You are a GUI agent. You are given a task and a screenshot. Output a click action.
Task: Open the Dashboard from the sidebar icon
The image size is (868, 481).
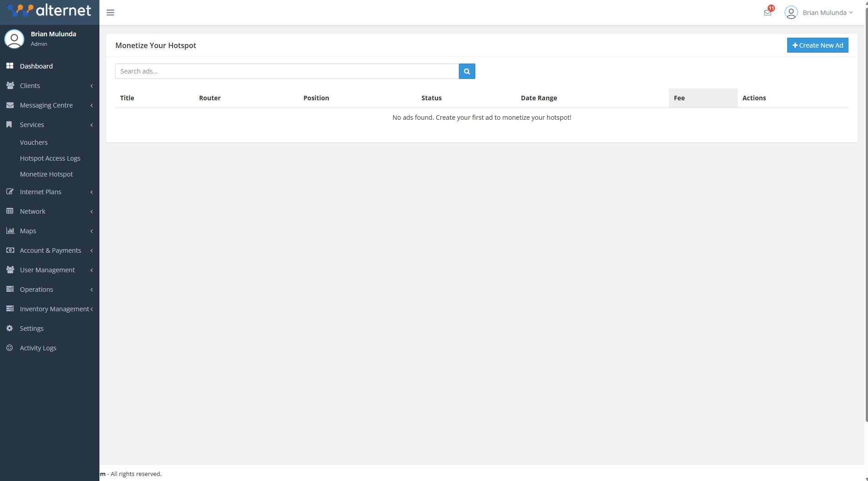(x=10, y=66)
